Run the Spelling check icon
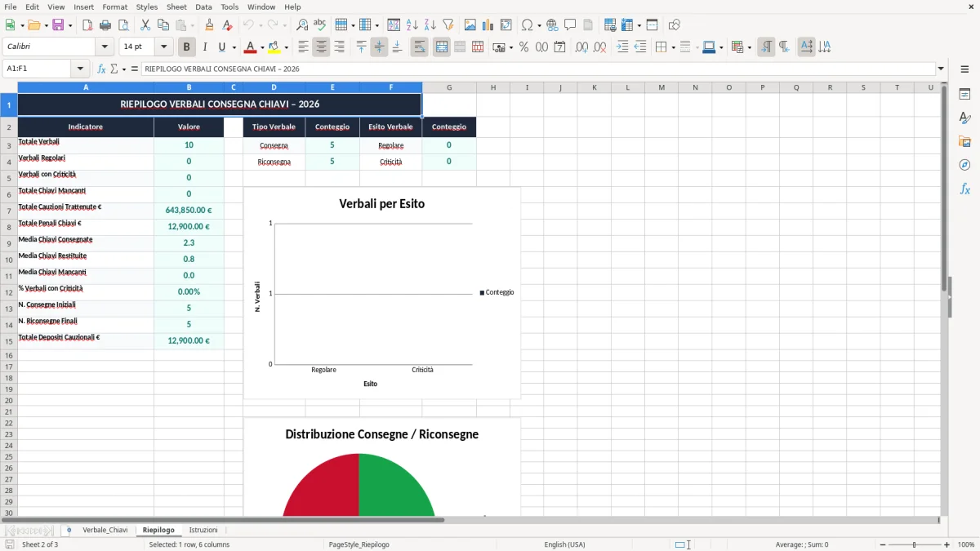 click(x=320, y=25)
